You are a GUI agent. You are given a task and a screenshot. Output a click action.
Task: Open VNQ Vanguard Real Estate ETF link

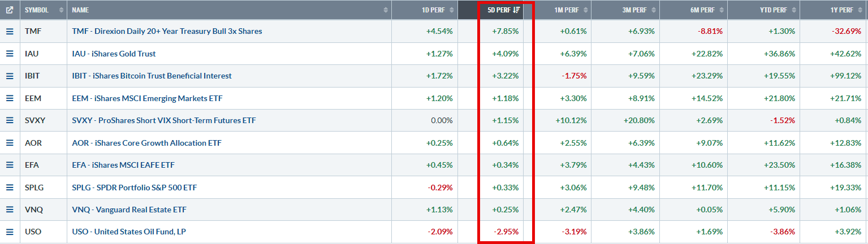tap(137, 210)
